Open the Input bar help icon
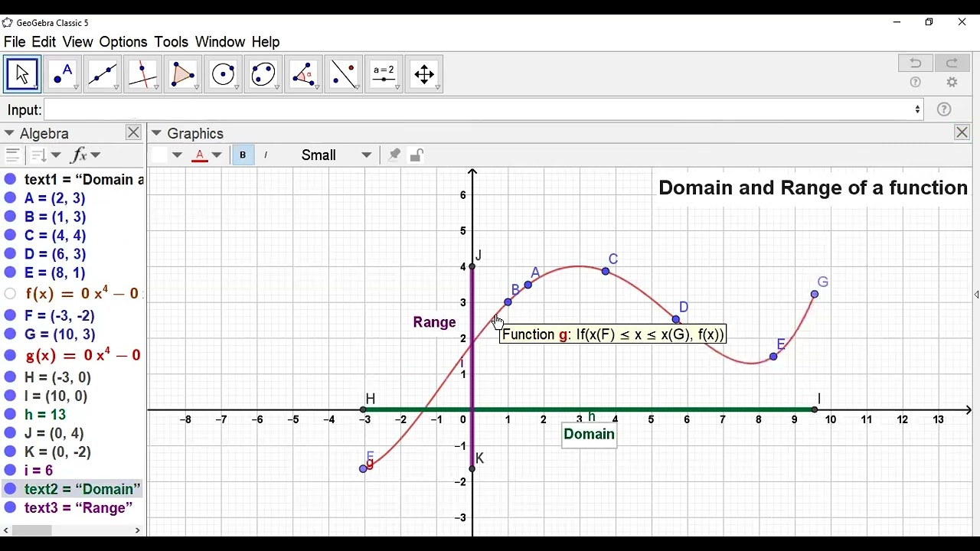Image resolution: width=980 pixels, height=551 pixels. pos(944,109)
